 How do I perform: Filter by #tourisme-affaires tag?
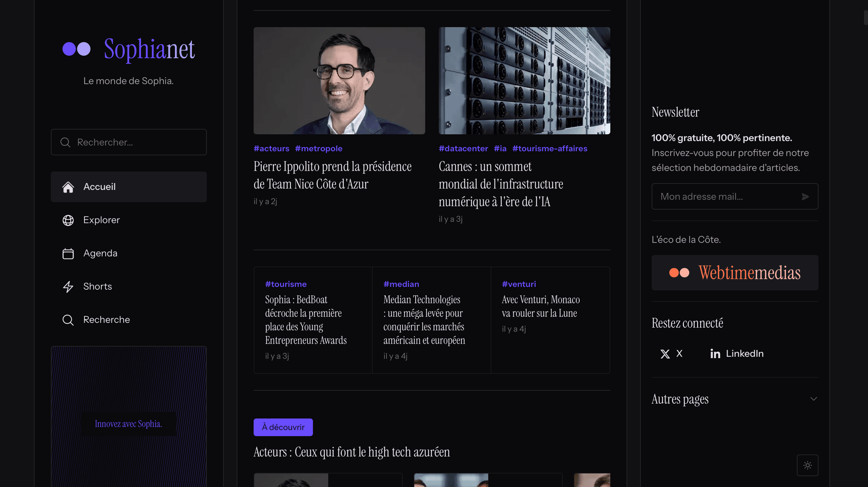point(550,149)
